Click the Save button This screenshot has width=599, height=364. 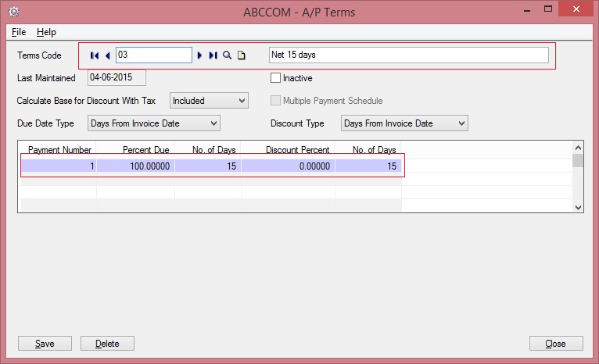(45, 344)
